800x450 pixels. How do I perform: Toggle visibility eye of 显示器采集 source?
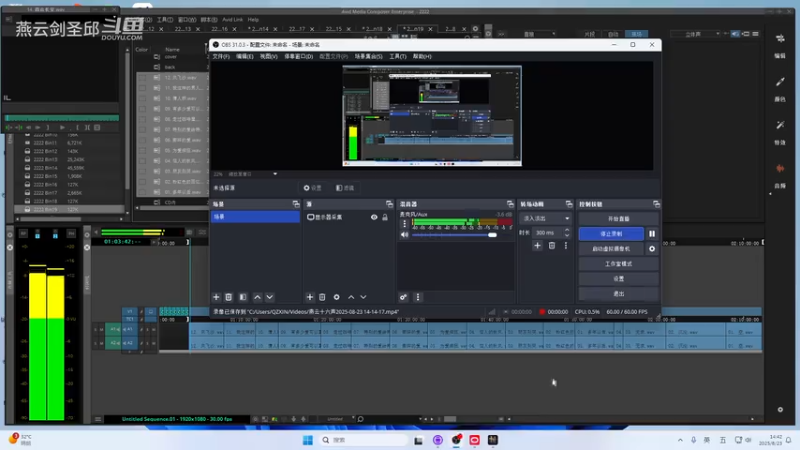point(374,217)
